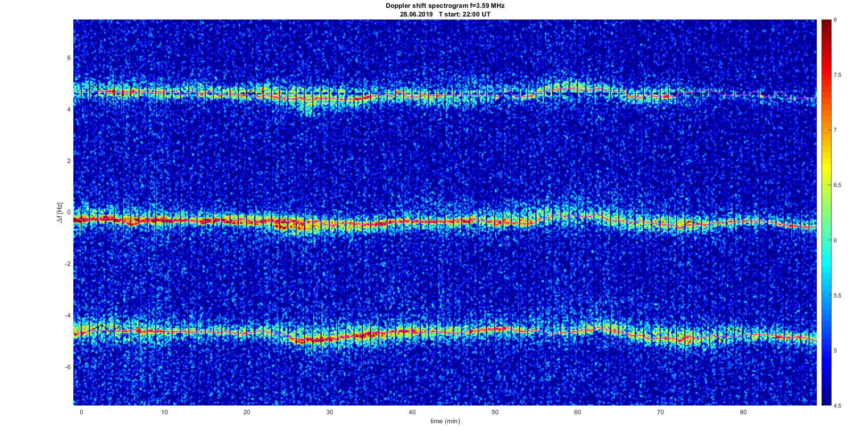Click the y-axis tick label '-4'
The width and height of the screenshot is (868, 435).
click(68, 316)
